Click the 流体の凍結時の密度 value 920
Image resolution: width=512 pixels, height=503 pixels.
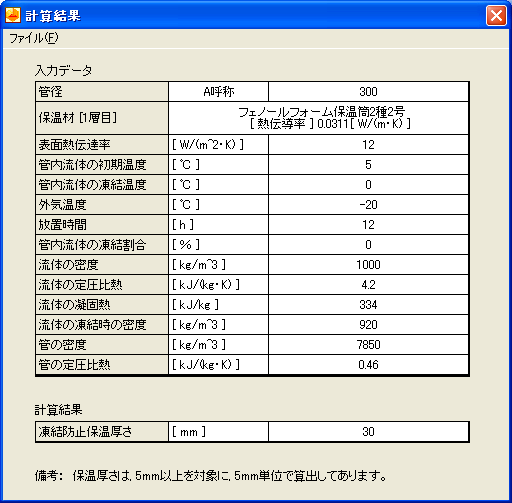point(368,325)
